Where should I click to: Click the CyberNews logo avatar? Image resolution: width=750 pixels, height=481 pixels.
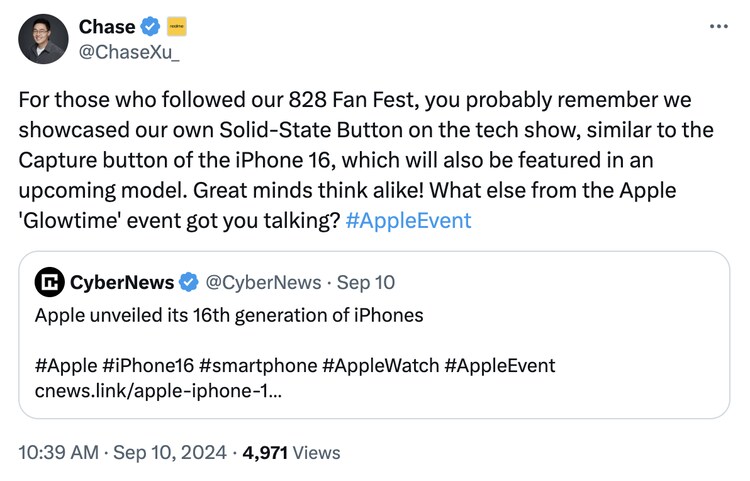49,283
